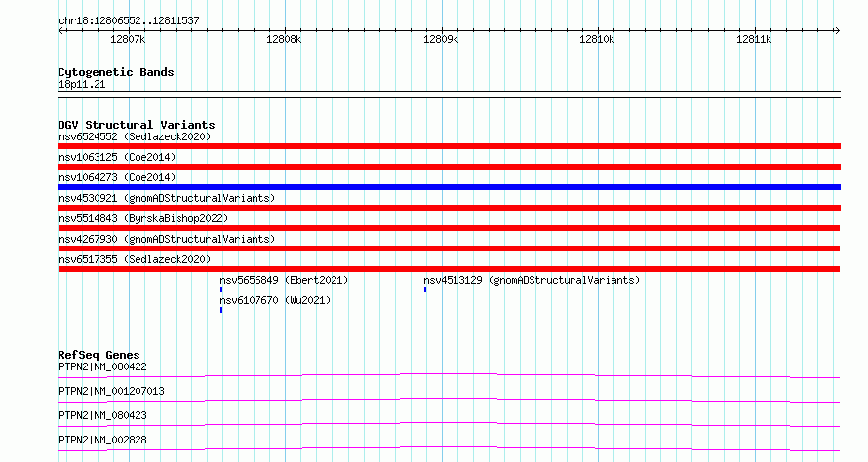Click the chr18:12806552..12811537 coordinate text
This screenshot has height=462, width=868.
129,21
